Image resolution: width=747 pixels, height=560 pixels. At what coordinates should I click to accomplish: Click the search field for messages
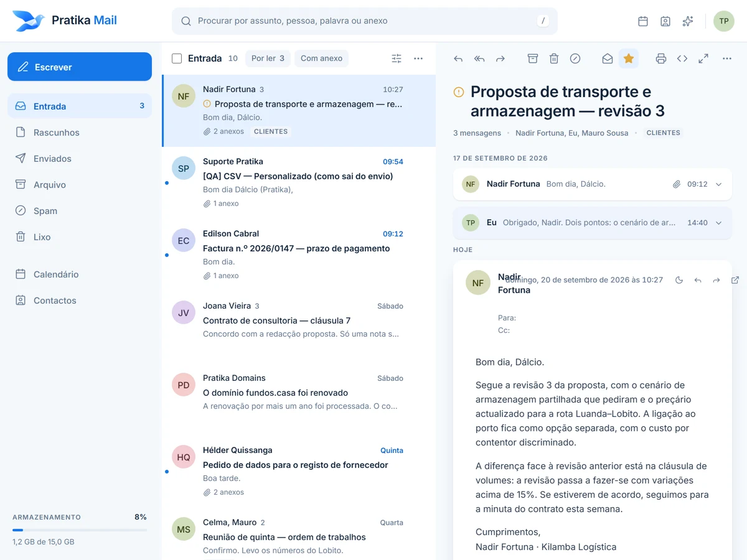365,21
